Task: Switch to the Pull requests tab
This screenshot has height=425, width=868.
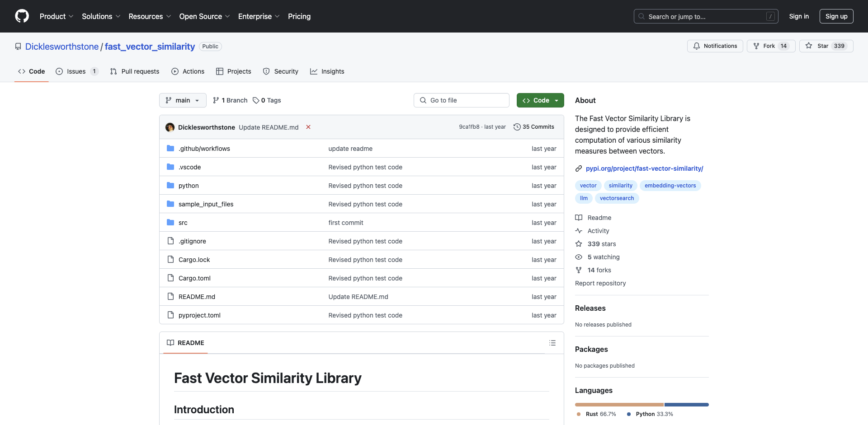Action: coord(135,71)
